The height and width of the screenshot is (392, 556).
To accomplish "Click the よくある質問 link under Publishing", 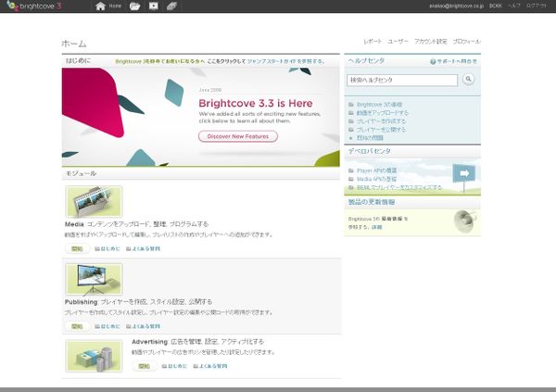I will tap(144, 326).
